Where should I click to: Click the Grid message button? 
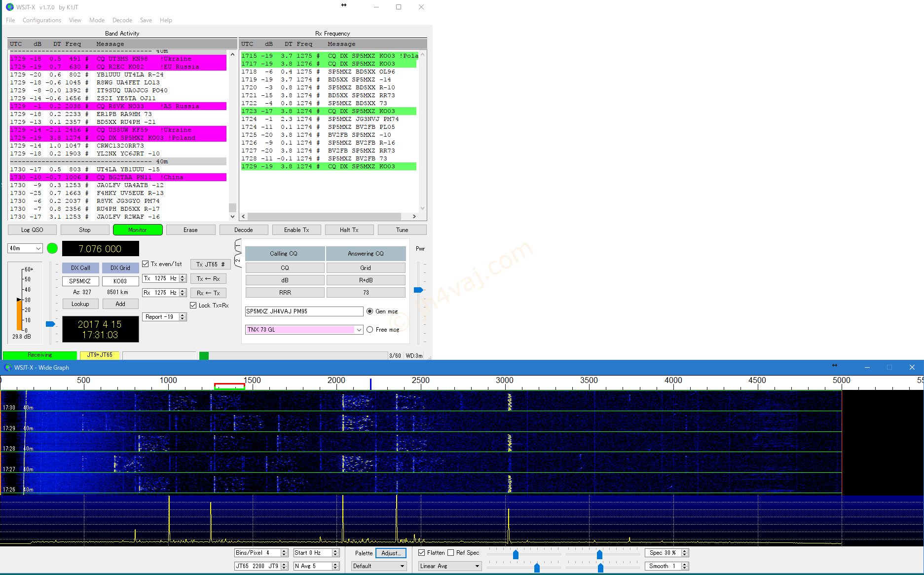click(x=366, y=268)
